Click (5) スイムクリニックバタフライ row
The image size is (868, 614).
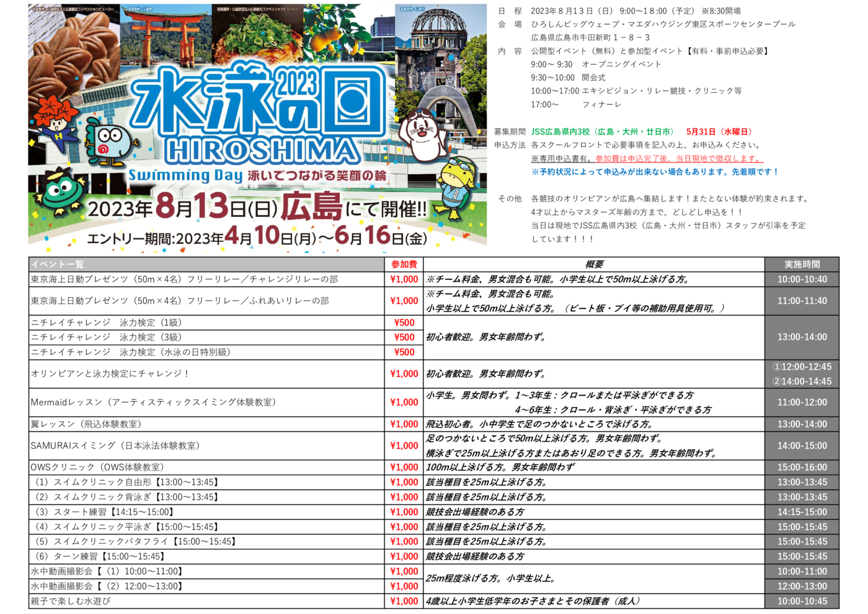[206, 541]
